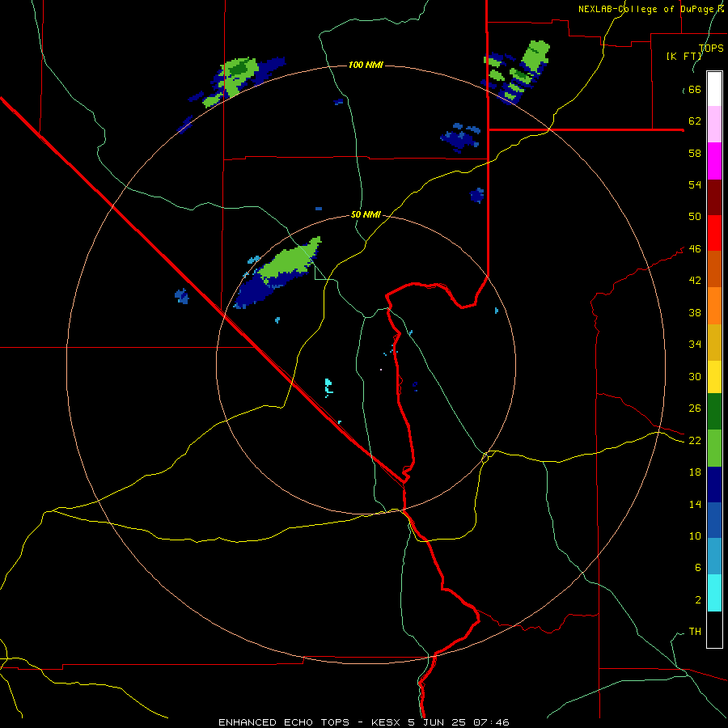Click the legend value "58"
Viewport: 728px width, 728px height.
(x=695, y=153)
